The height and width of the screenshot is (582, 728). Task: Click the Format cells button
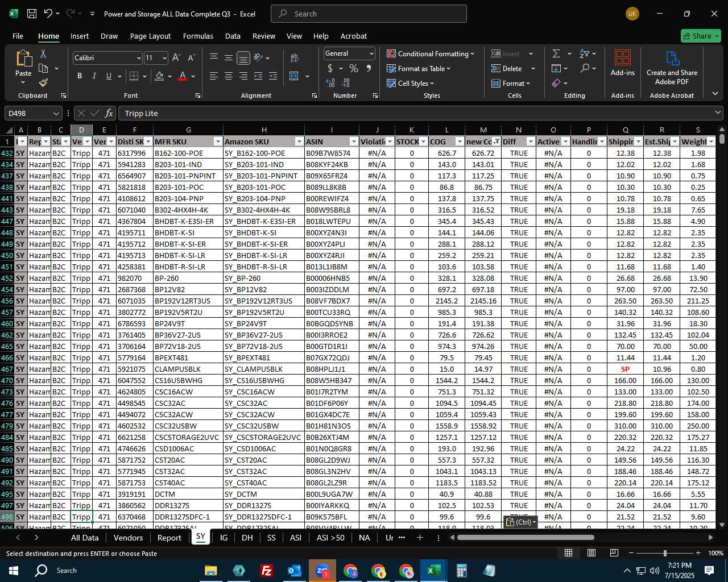point(511,83)
